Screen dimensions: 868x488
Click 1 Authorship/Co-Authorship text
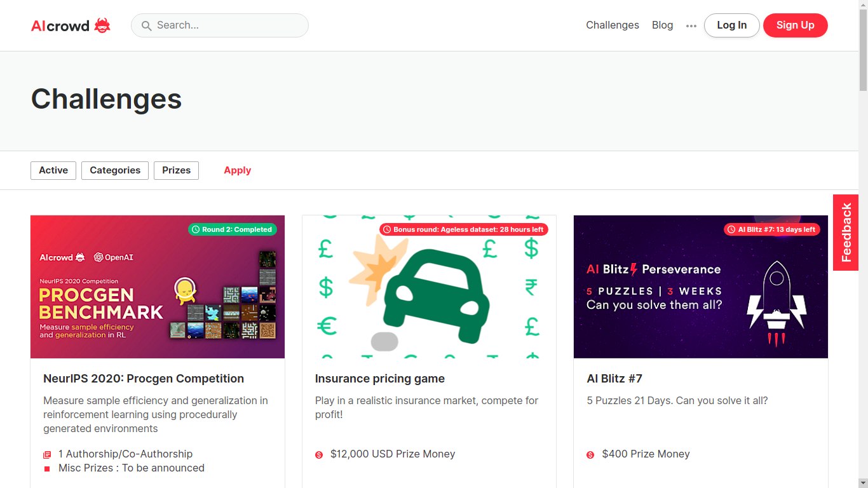[x=125, y=454]
